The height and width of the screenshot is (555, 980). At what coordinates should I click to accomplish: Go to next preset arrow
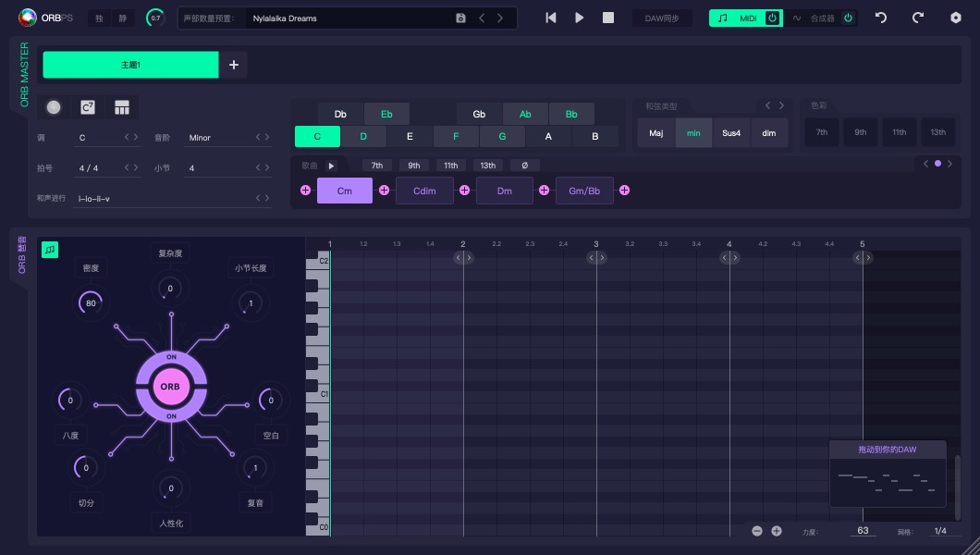pos(500,18)
